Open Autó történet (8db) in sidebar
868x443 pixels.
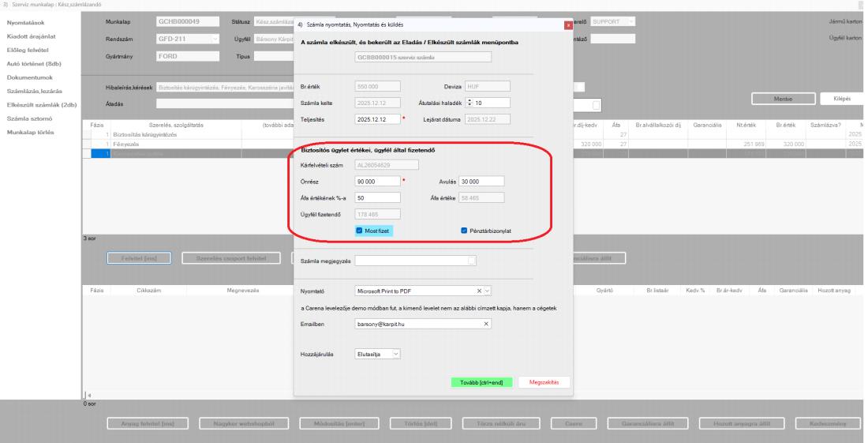click(x=34, y=64)
